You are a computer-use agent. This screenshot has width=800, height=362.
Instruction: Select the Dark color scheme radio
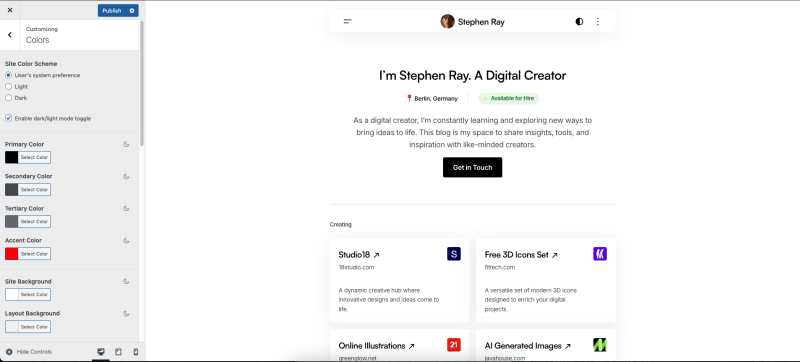[x=8, y=98]
